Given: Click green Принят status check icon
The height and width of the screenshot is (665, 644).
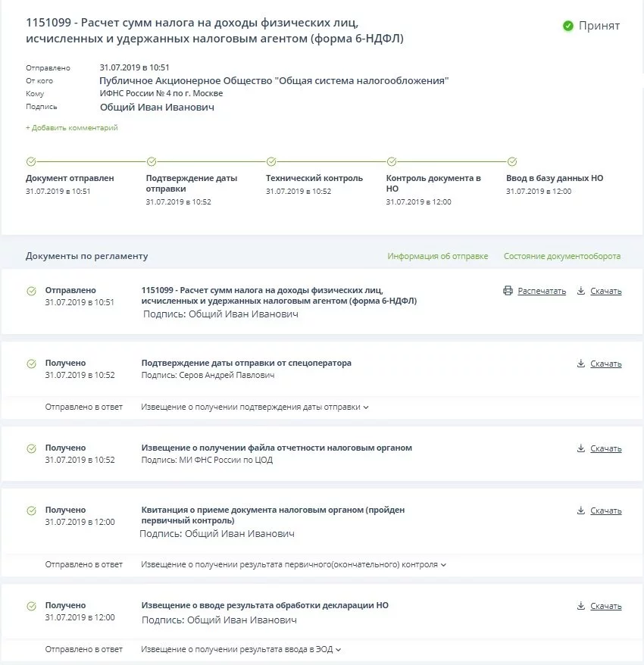Looking at the screenshot, I should (x=568, y=27).
